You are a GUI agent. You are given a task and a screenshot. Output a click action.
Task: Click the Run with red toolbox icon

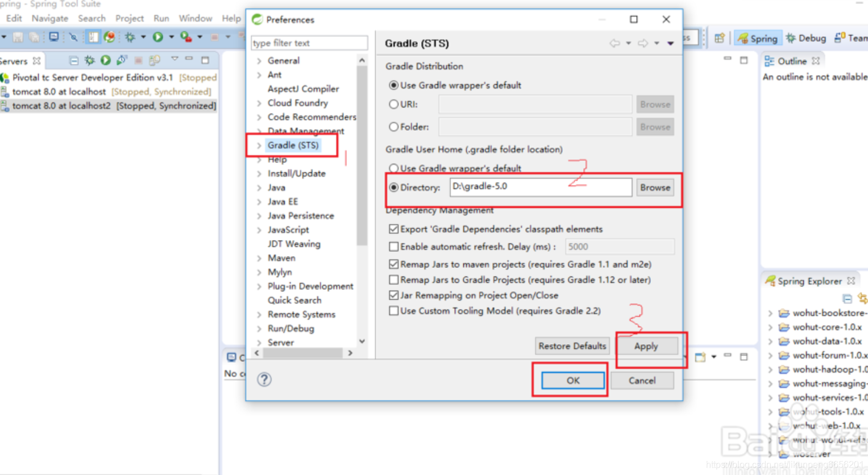coord(186,37)
